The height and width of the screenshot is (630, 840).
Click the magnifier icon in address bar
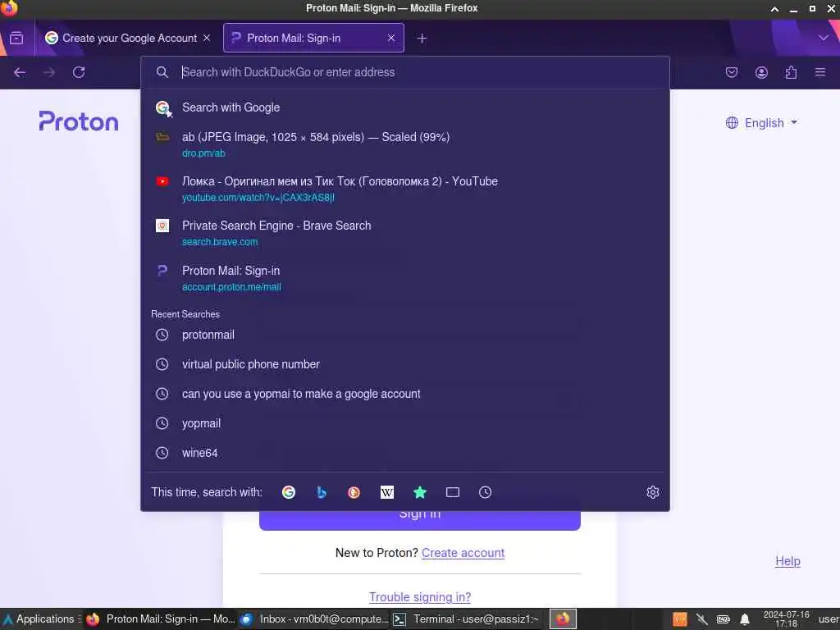point(162,72)
